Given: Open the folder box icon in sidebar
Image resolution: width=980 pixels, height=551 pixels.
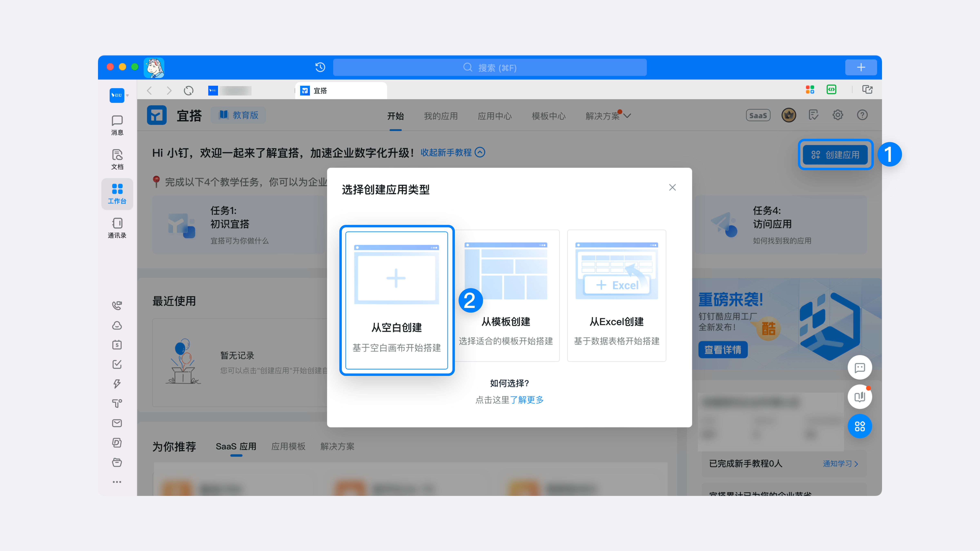Looking at the screenshot, I should point(117,462).
